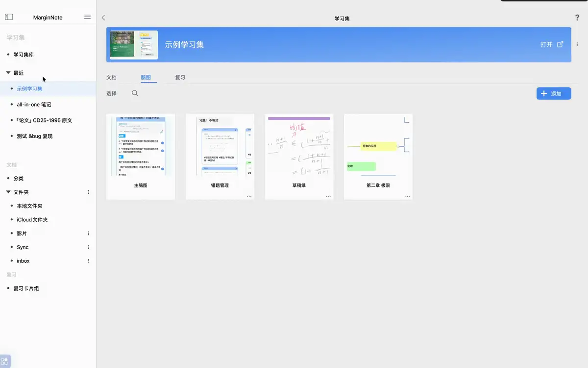Select iCloud文件夹 in the sidebar
This screenshot has width=588, height=368.
[32, 220]
